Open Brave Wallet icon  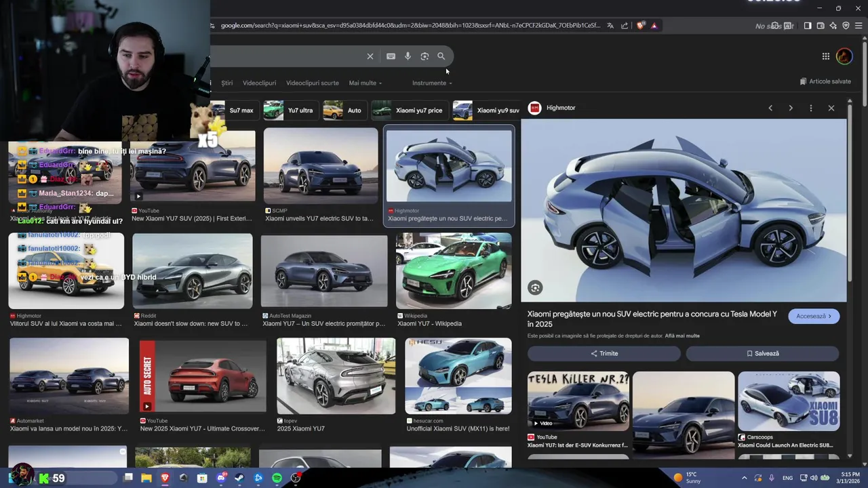pyautogui.click(x=821, y=26)
